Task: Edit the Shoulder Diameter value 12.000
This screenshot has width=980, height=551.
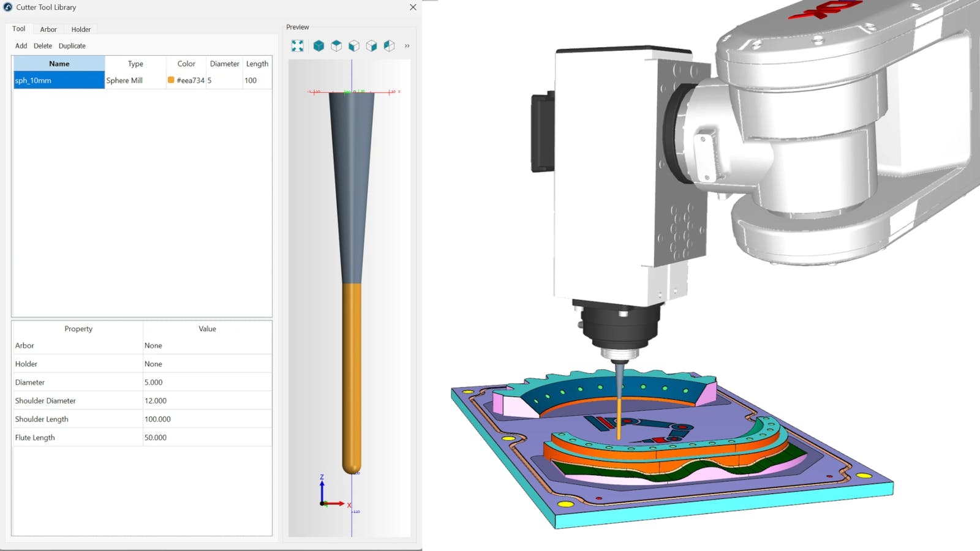Action: [x=207, y=401]
